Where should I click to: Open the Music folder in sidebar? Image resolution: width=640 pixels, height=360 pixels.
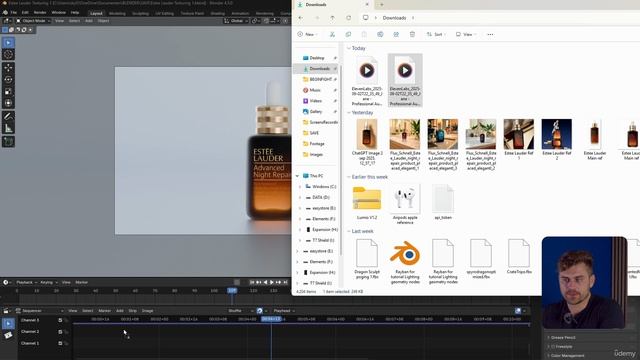click(x=315, y=90)
